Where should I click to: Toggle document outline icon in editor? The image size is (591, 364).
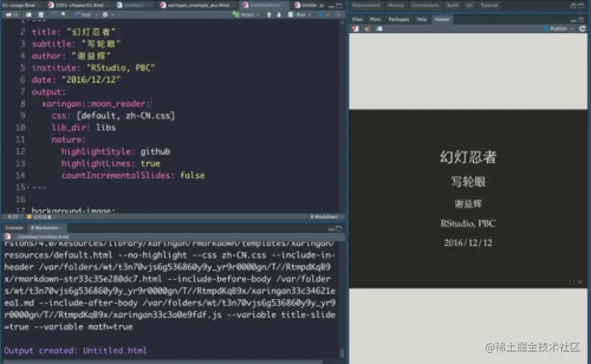pos(339,15)
